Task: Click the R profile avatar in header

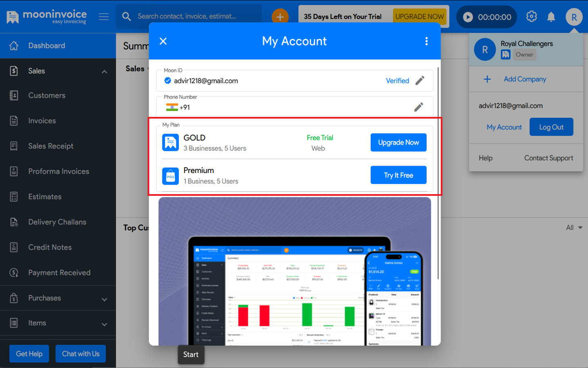Action: coord(574,17)
